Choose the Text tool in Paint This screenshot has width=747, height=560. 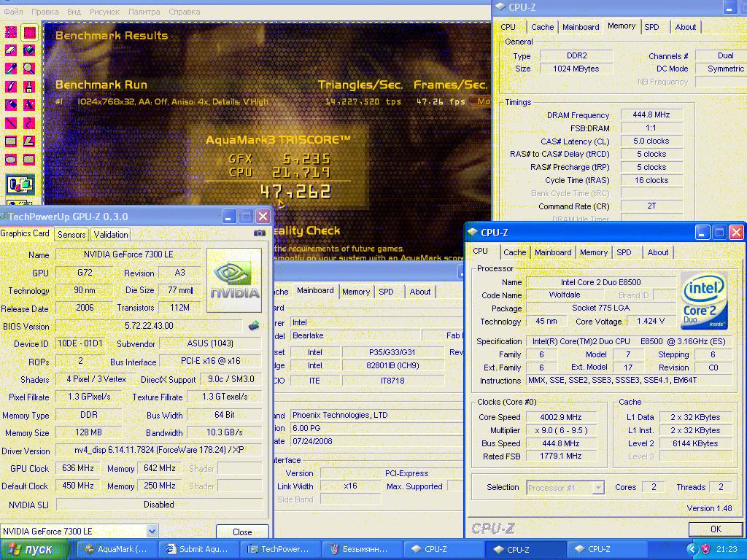pos(29,105)
